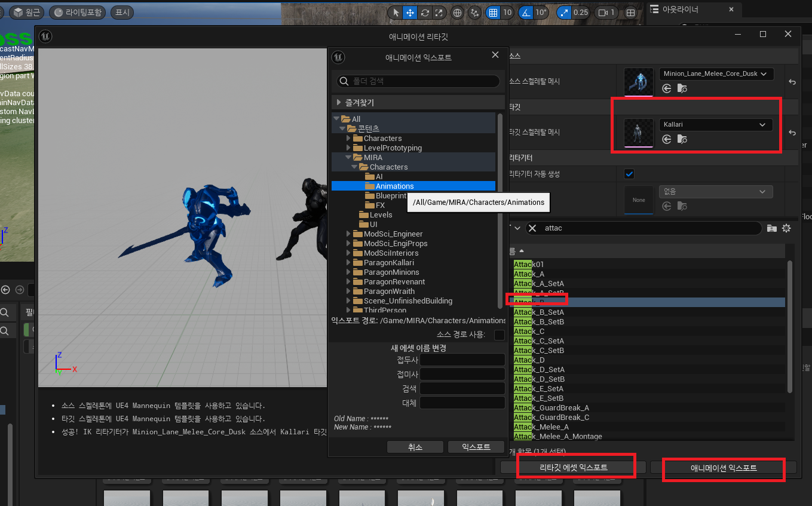
Task: Clear the 'attac' search text
Action: coord(534,228)
